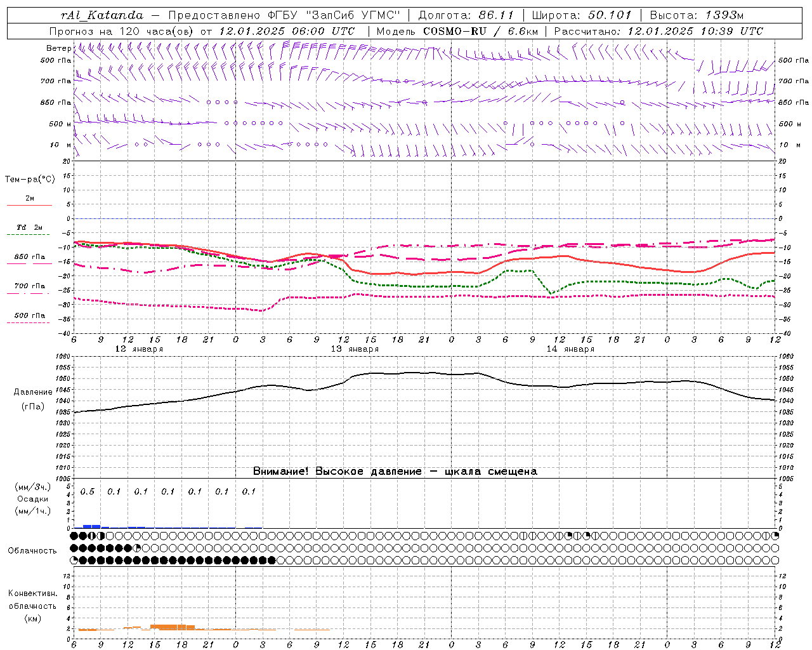The width and height of the screenshot is (812, 650).
Task: Click the (гПа) unit label under Давление
Action: tap(33, 407)
